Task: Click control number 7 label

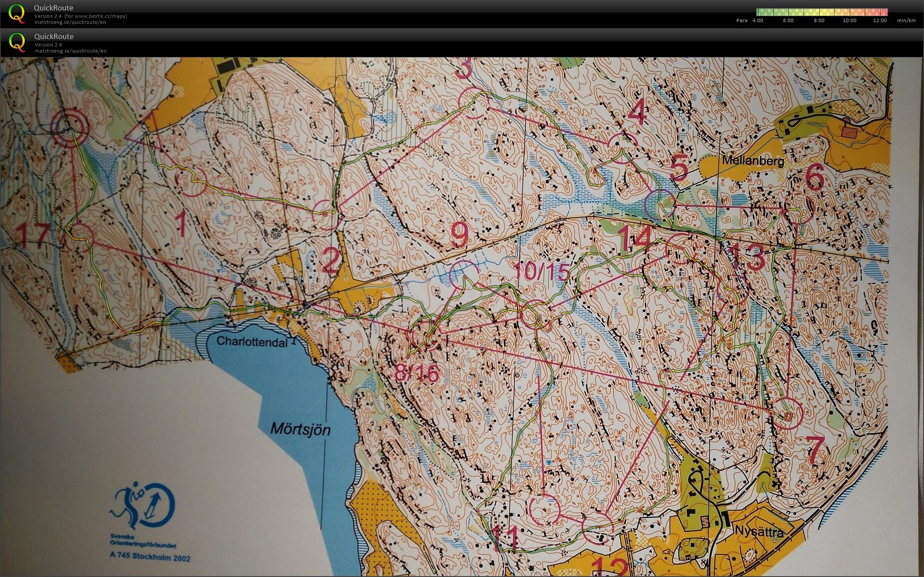Action: coord(815,450)
